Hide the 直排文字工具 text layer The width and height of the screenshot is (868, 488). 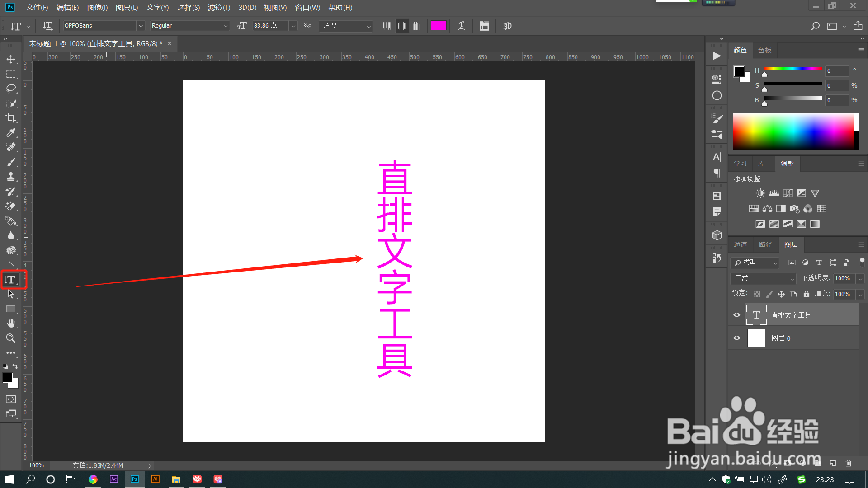tap(736, 315)
